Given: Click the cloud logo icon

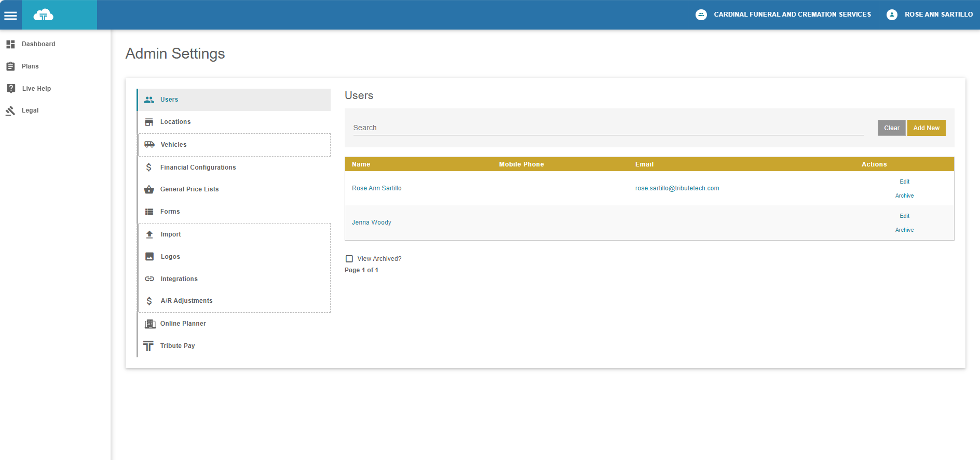Looking at the screenshot, I should (44, 15).
